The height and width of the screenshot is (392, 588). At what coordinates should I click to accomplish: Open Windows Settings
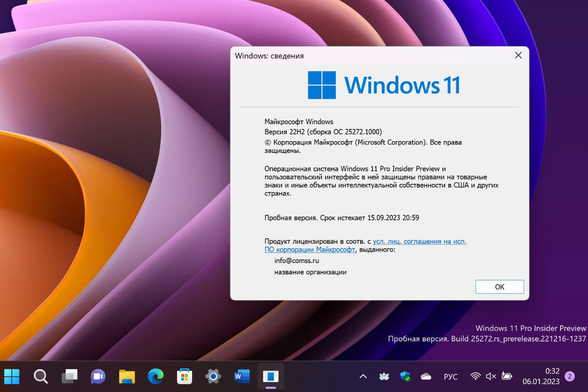pyautogui.click(x=212, y=376)
